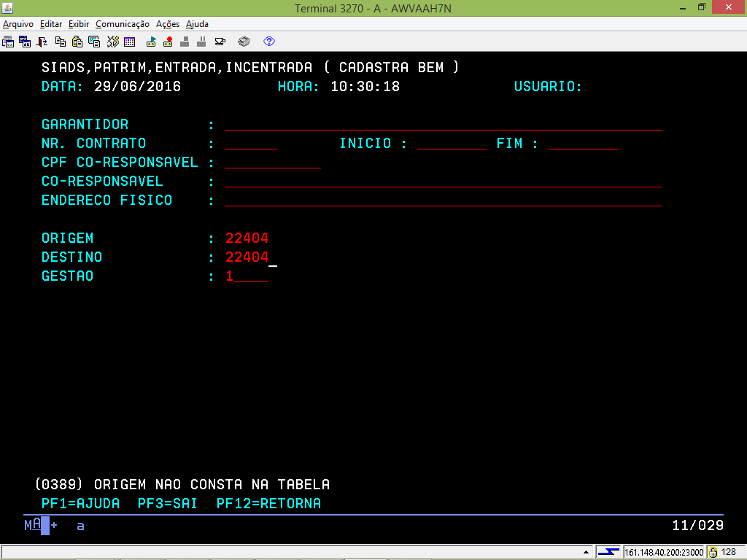The image size is (747, 560).
Task: Click the padlock icon in status bar
Action: [x=713, y=552]
